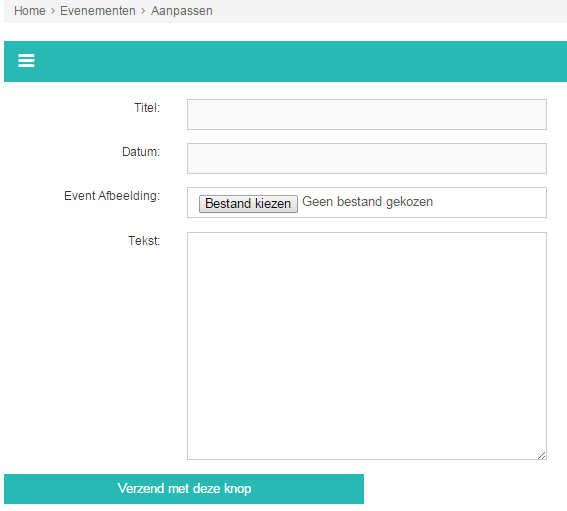Click the chevron after Home breadcrumb
567x511 pixels.
pos(53,11)
